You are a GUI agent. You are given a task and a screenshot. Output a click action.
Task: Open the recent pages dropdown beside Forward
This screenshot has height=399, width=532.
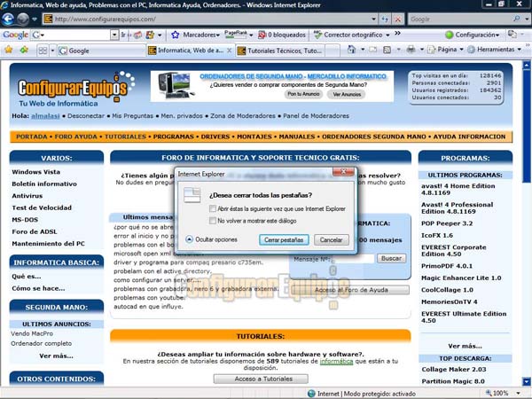click(x=35, y=20)
